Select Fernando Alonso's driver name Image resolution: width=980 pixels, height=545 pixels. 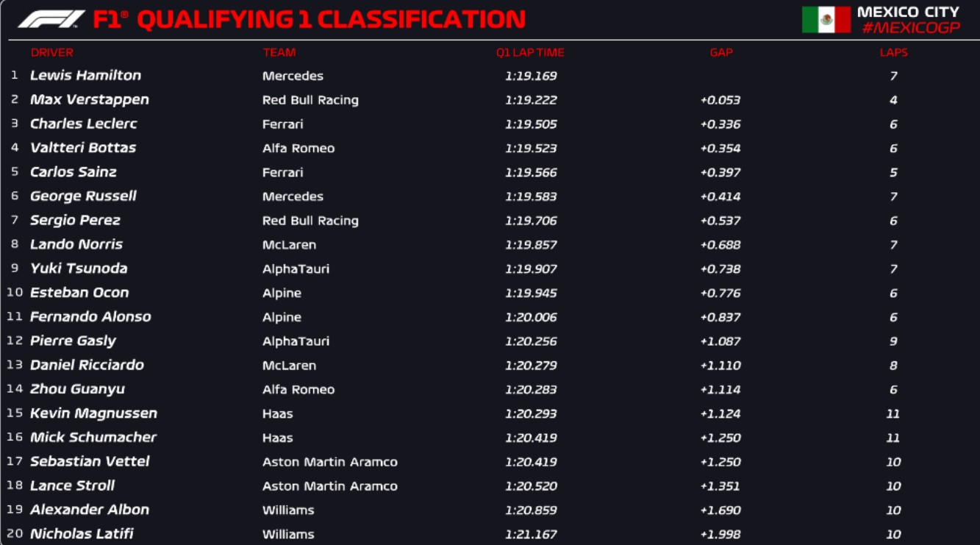[x=90, y=317]
